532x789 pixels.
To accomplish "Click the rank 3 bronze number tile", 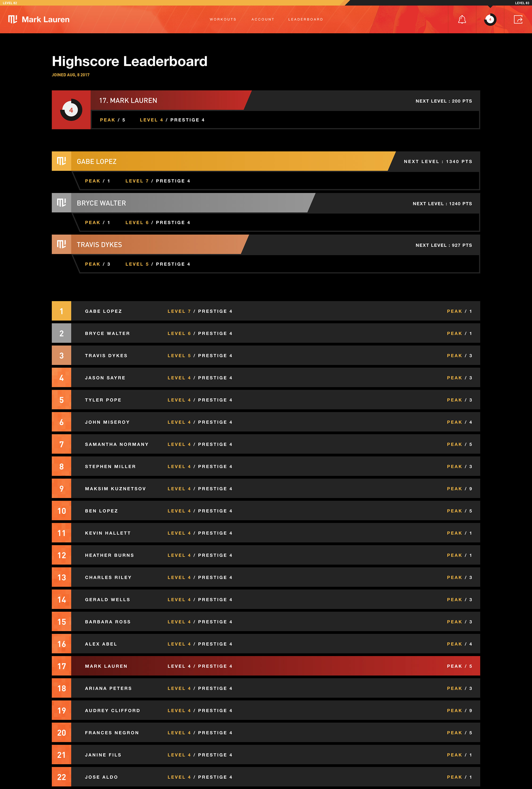I will tap(61, 355).
